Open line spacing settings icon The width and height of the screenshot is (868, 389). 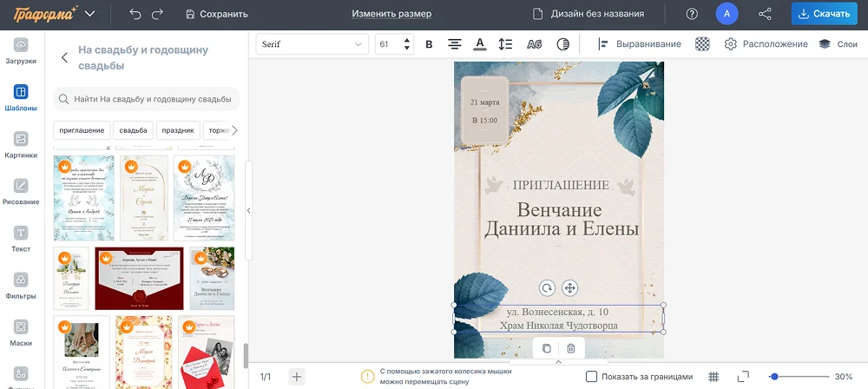point(506,44)
